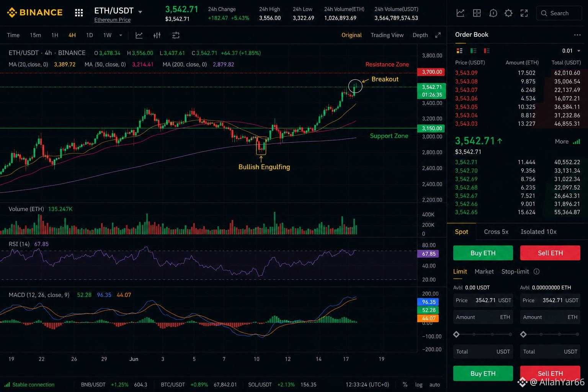Image resolution: width=588 pixels, height=392 pixels.
Task: Select the Market order type
Action: tap(484, 271)
